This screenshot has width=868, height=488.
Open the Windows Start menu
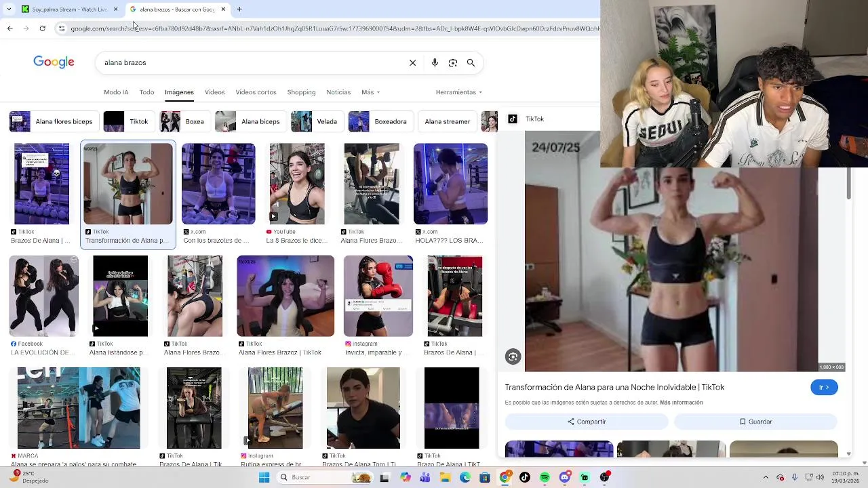(264, 477)
